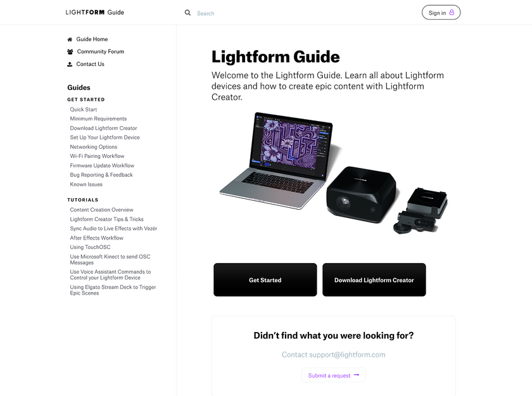
Task: Click the search magnifier icon
Action: tap(187, 13)
